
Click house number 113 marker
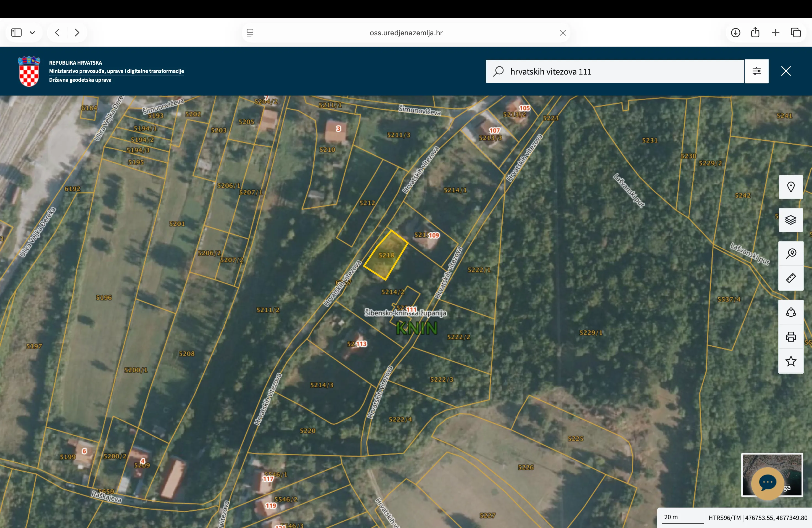[361, 344]
